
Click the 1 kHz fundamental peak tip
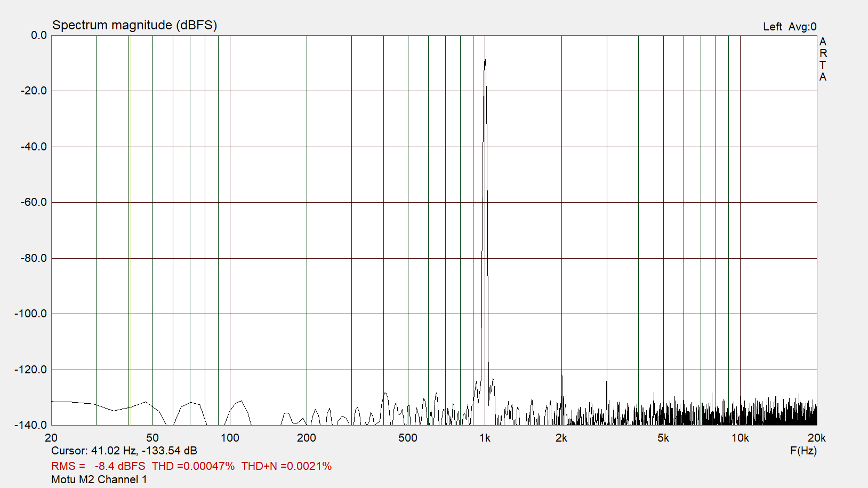coord(485,60)
